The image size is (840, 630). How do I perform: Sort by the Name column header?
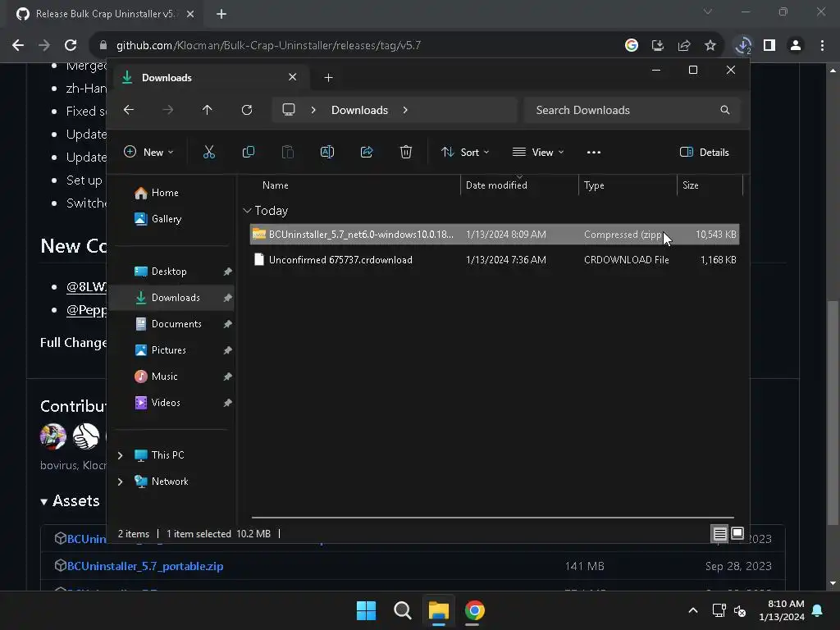(354, 185)
